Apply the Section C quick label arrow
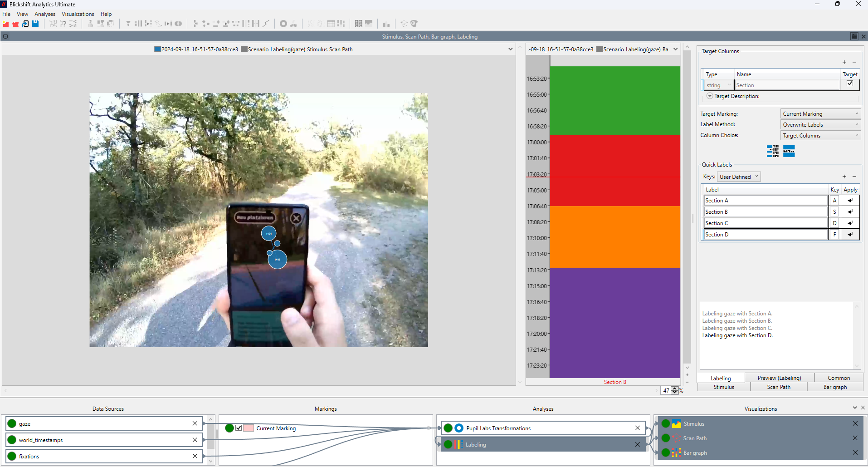 [850, 223]
